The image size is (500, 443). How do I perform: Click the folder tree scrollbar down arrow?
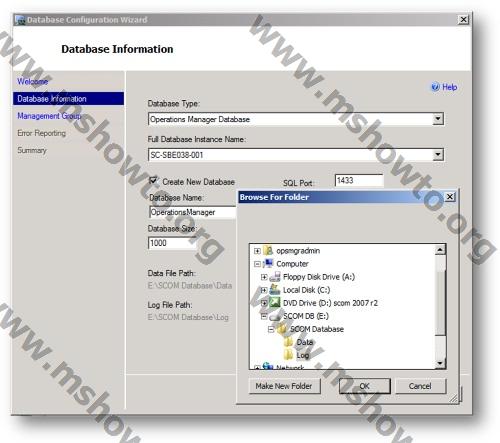tap(440, 363)
